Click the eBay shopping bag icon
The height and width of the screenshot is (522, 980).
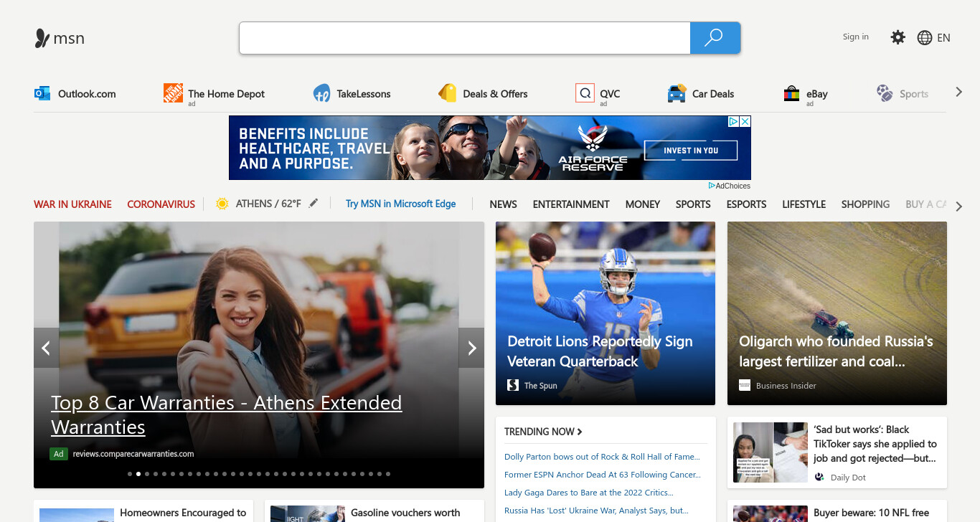(791, 94)
